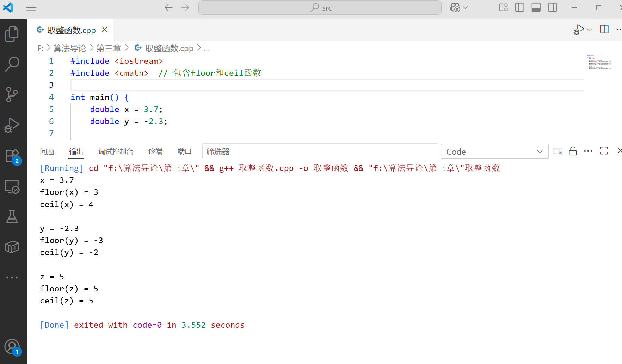Image resolution: width=622 pixels, height=364 pixels.
Task: Click the 'z = 5' output line
Action: [52, 277]
